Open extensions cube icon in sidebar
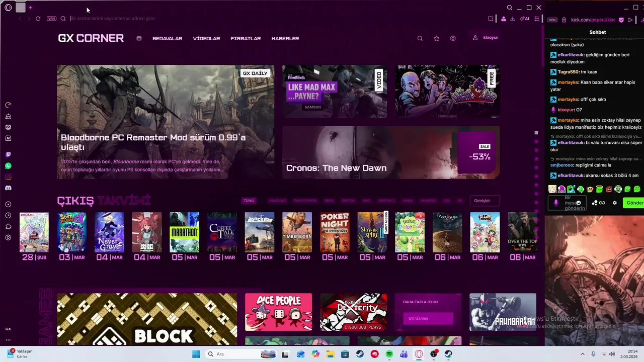This screenshot has width=644, height=362. click(8, 226)
